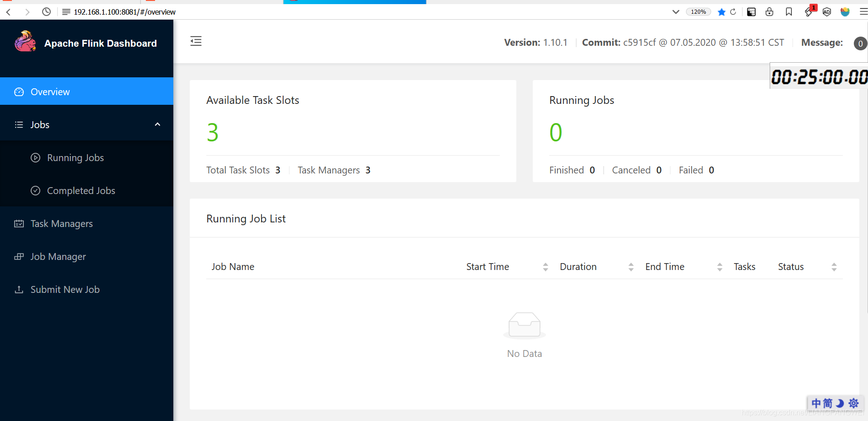This screenshot has height=421, width=868.
Task: Go to Job Manager page
Action: tap(86, 256)
